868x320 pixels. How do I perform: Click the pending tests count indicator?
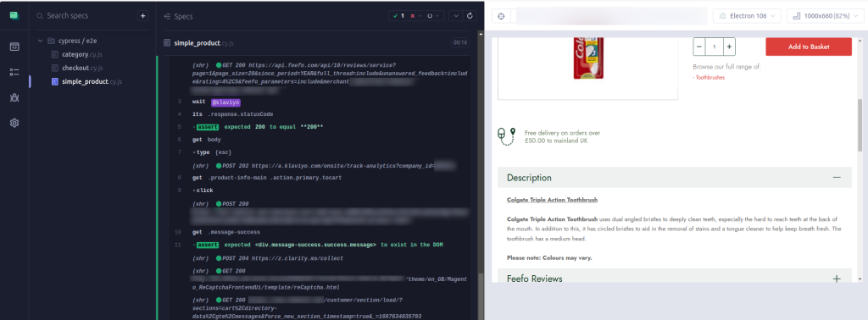[x=433, y=16]
